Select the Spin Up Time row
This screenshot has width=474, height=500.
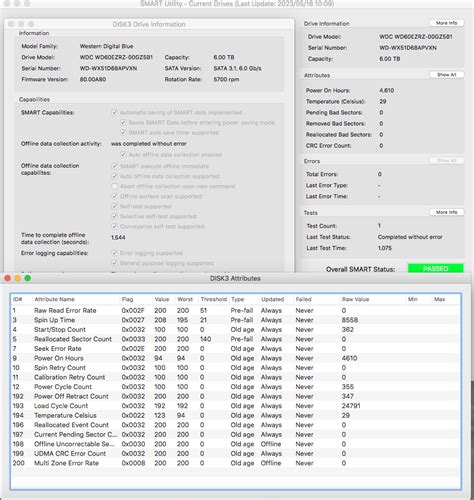click(236, 320)
